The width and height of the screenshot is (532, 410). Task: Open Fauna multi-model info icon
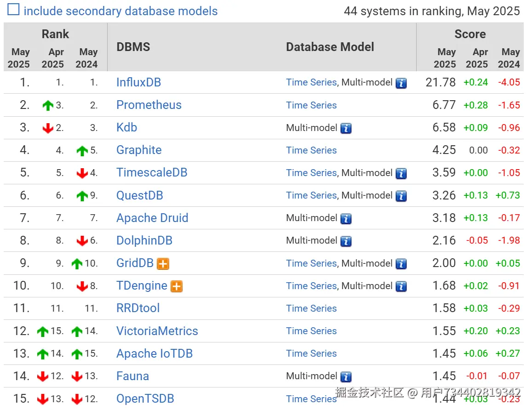[x=346, y=377]
